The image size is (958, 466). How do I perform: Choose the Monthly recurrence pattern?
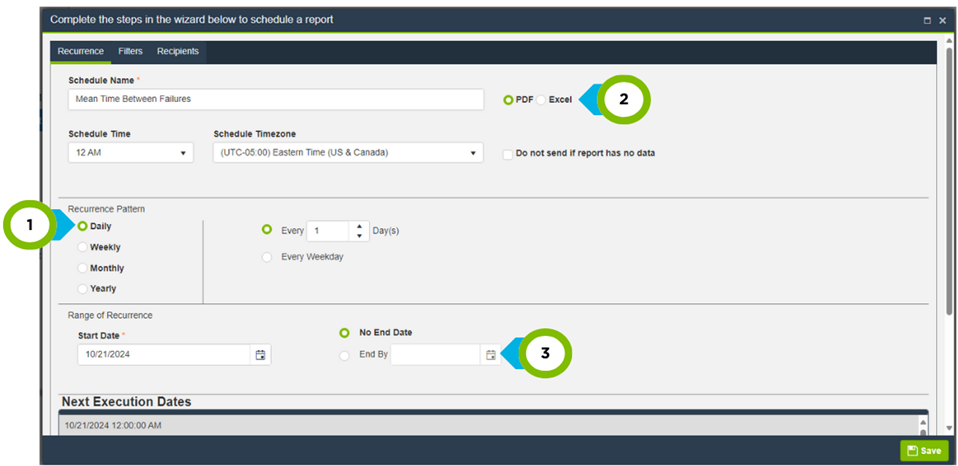pyautogui.click(x=83, y=268)
